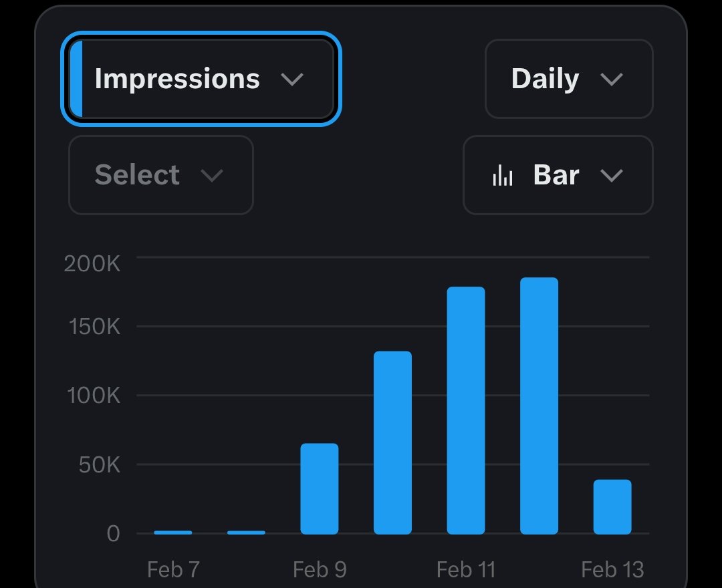Viewport: 722px width, 588px height.
Task: Select the tiny Feb 7 bar
Action: point(173,533)
